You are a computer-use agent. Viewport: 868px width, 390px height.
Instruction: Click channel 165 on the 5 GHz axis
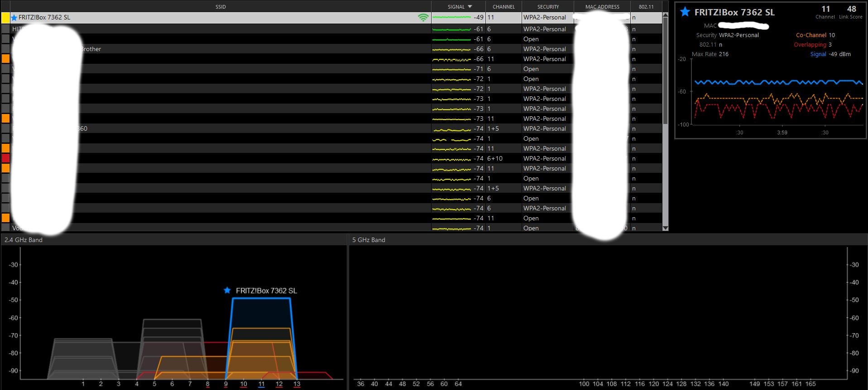[810, 384]
